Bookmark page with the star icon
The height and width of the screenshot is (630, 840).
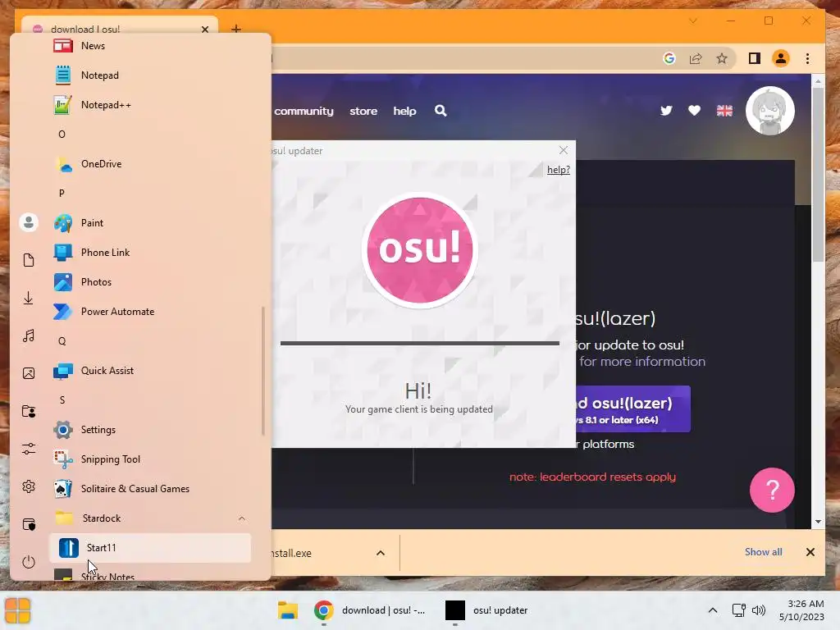point(722,58)
